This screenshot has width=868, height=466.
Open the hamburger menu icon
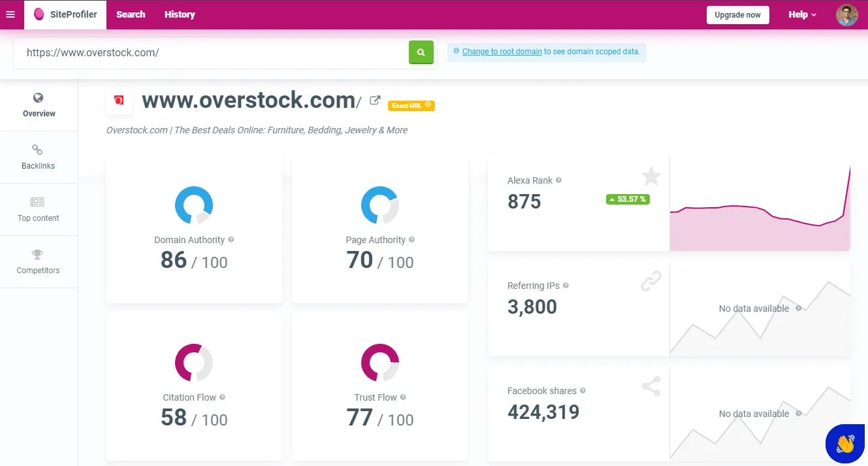click(x=10, y=14)
